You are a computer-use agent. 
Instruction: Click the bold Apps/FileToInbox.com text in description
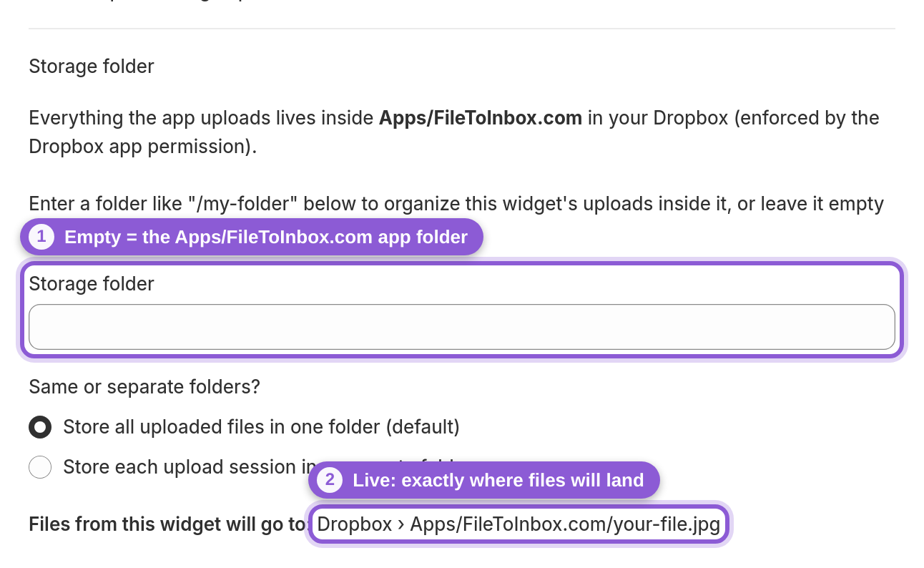click(x=480, y=118)
